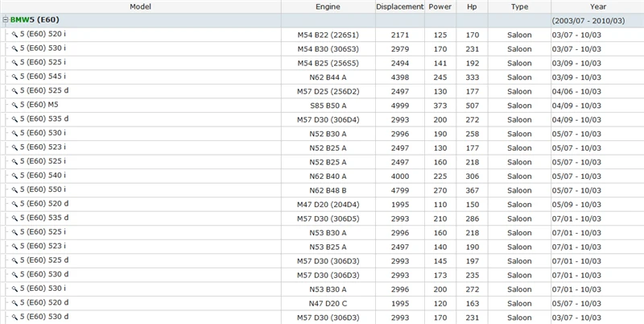The image size is (644, 324).
Task: Click the displacement value 4000
Action: 399,177
